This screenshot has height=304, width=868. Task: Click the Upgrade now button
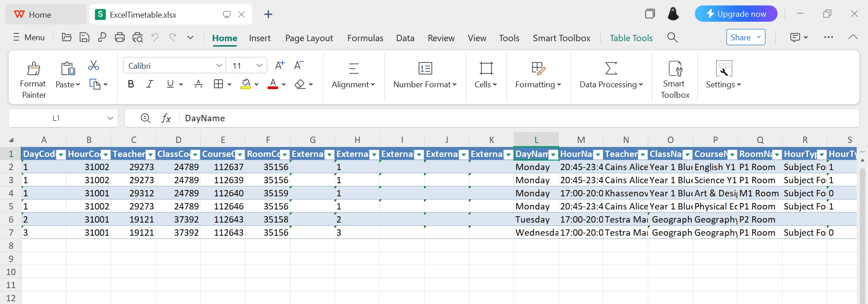(736, 14)
